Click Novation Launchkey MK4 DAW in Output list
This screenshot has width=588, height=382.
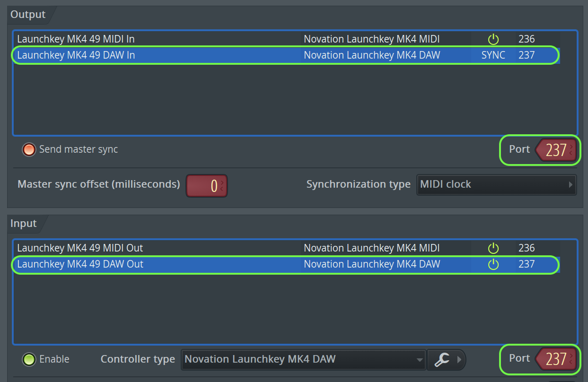click(x=372, y=55)
